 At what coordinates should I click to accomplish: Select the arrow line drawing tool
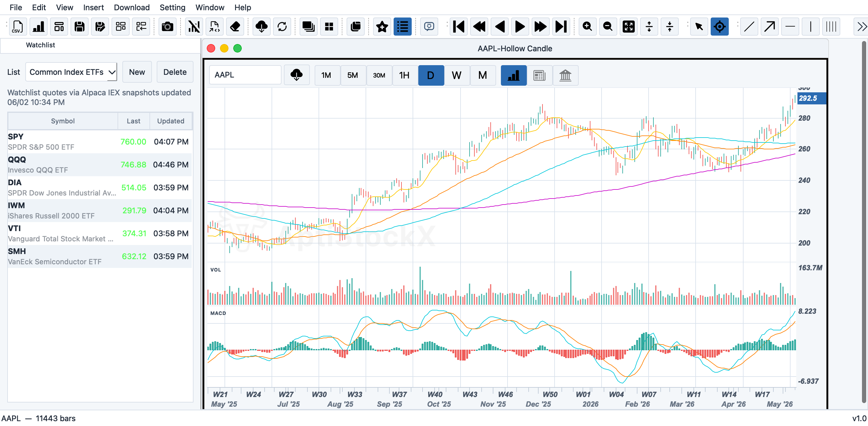pyautogui.click(x=770, y=26)
